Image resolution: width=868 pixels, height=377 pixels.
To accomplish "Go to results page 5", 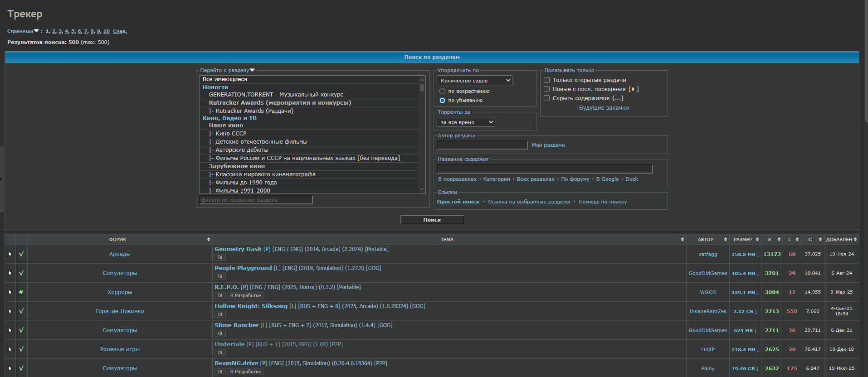I will 73,31.
